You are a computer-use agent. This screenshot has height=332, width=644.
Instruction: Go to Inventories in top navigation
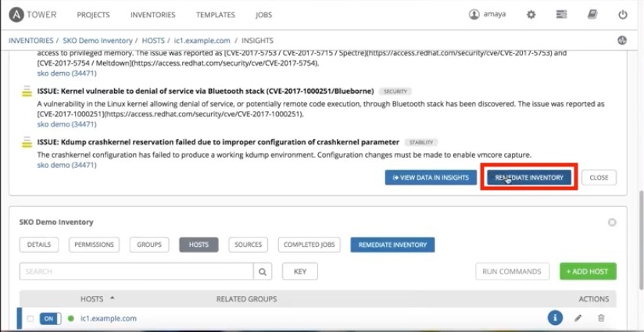tap(152, 15)
